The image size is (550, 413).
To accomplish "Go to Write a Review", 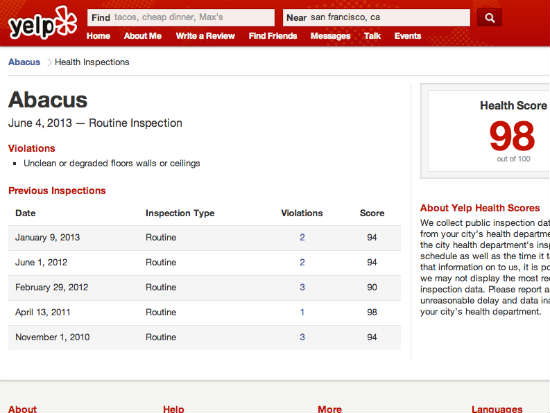I will point(205,36).
